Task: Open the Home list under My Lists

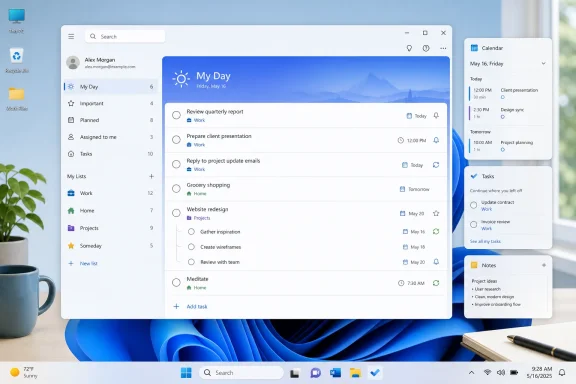Action: point(111,211)
